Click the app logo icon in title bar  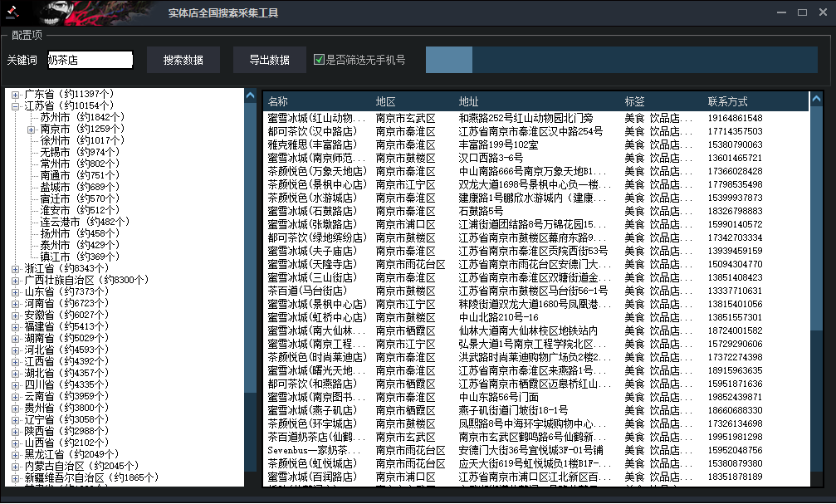[12, 12]
